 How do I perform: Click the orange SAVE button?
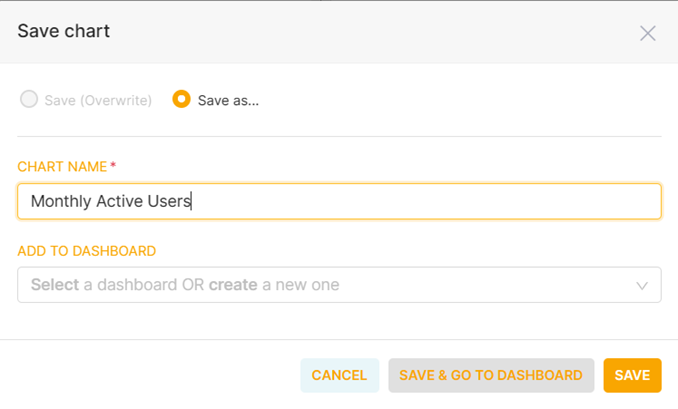[x=632, y=375]
